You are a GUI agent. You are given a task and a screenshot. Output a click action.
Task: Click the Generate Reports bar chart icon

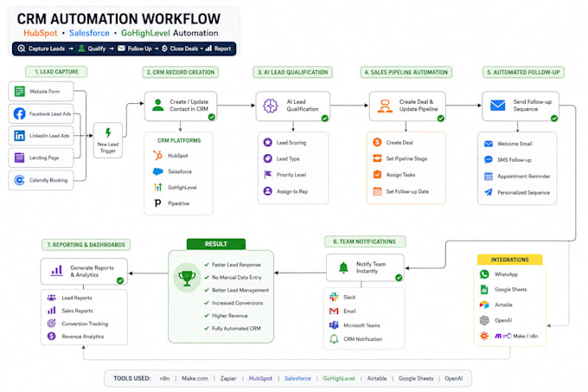[x=56, y=271]
